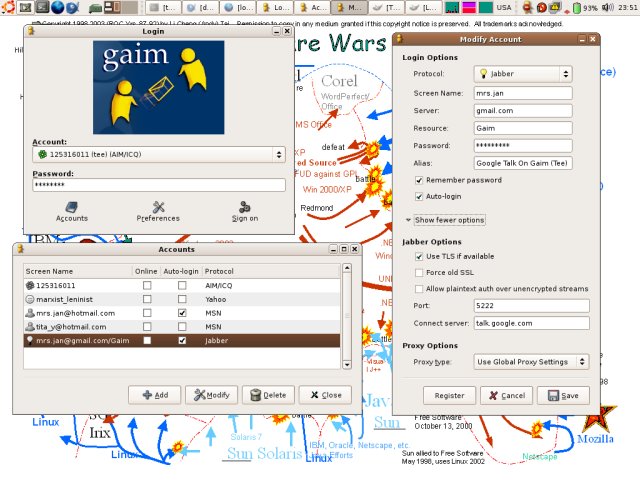
Task: Click the Gaim tray icon in panel
Action: coord(528,7)
